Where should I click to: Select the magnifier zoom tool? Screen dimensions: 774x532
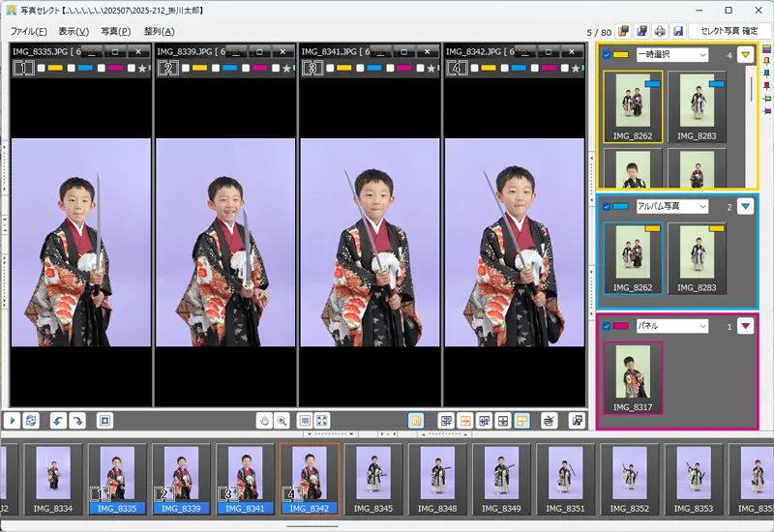pos(282,421)
